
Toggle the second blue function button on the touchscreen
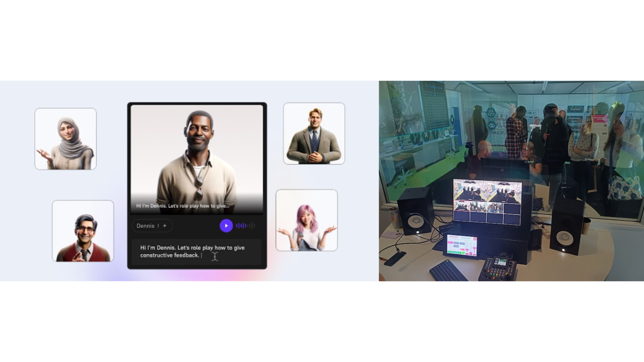pyautogui.click(x=462, y=244)
